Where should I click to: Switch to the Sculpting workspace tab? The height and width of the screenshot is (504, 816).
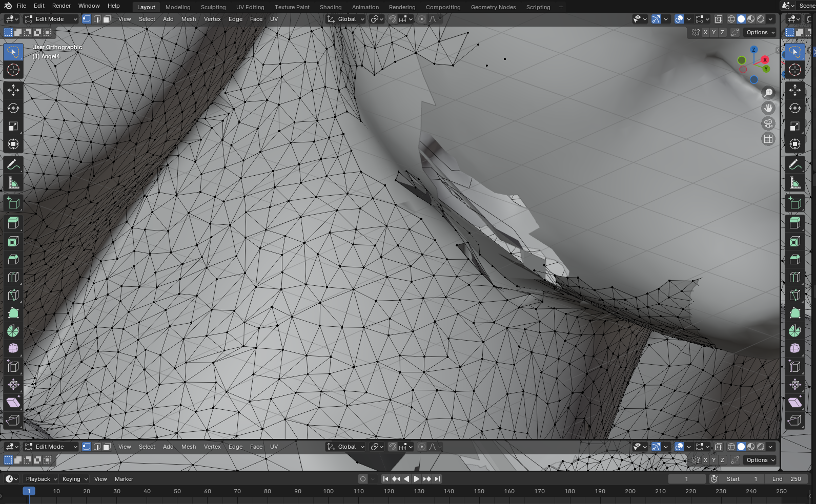point(213,7)
